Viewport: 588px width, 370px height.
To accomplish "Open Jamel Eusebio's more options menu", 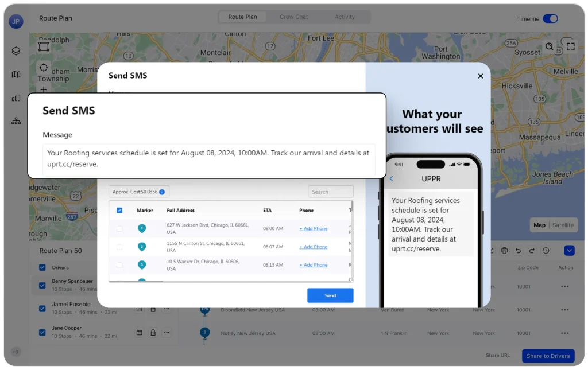I will [167, 309].
